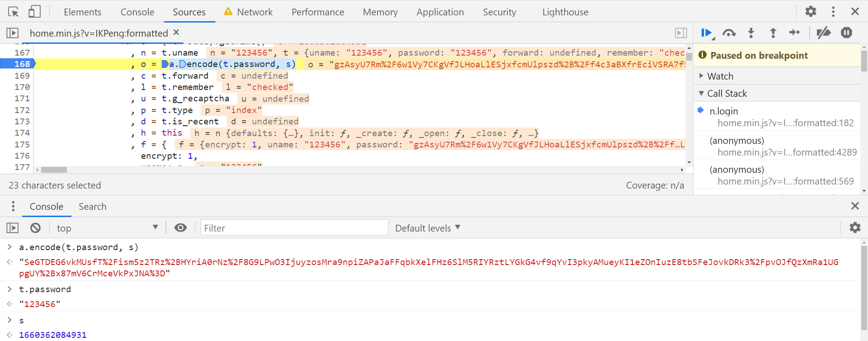Select the anonymous frame at formatted:4289
868x341 pixels.
click(777, 146)
